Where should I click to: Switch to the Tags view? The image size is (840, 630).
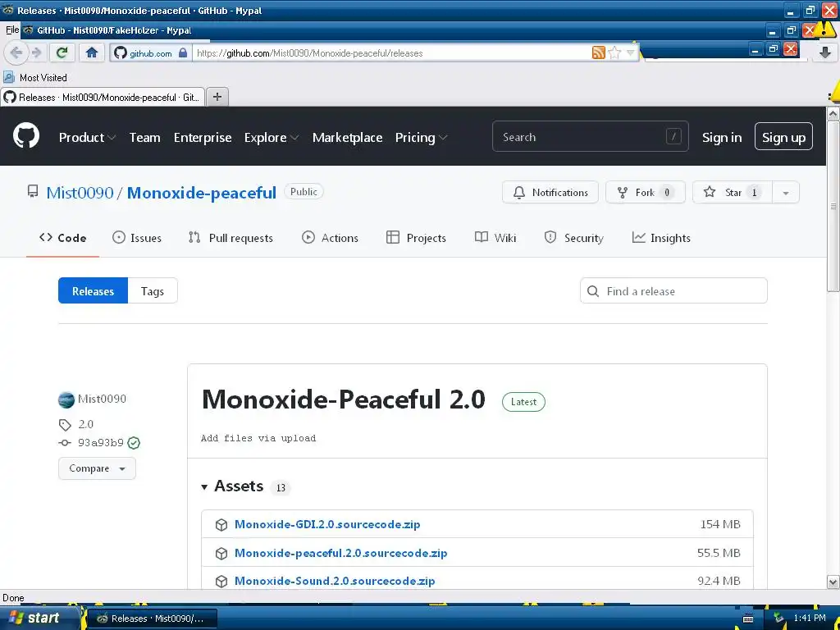pyautogui.click(x=152, y=291)
